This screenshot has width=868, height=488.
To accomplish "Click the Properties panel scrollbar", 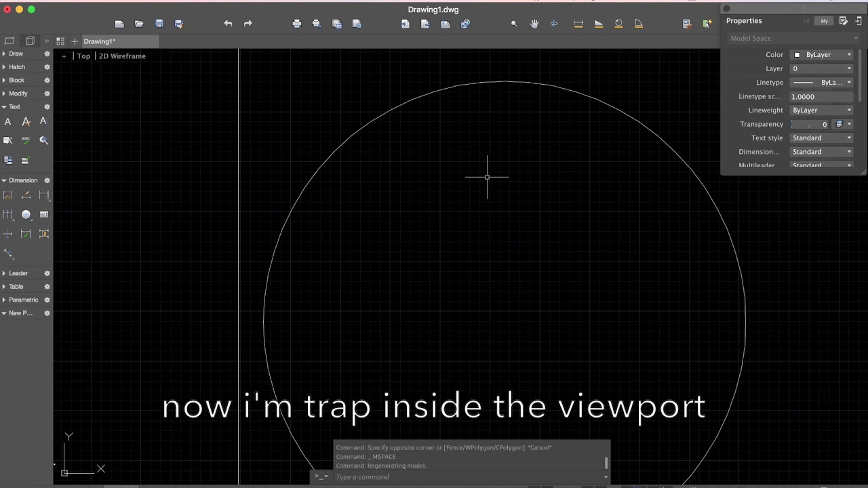I will (860, 76).
